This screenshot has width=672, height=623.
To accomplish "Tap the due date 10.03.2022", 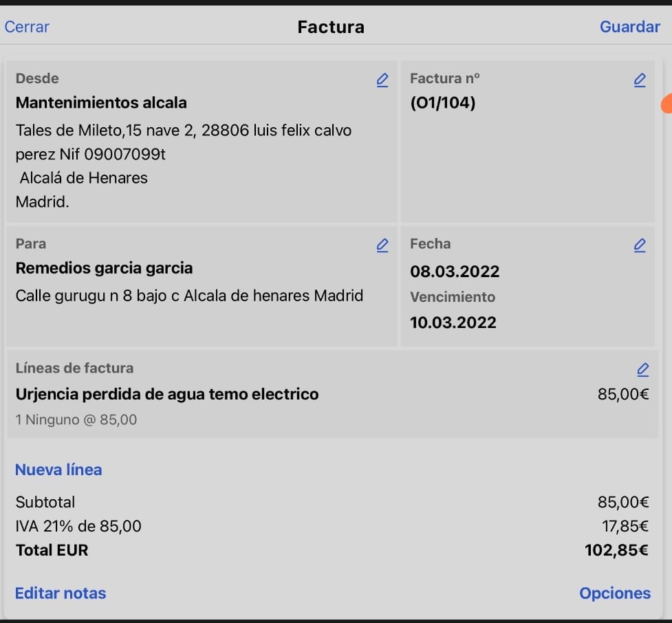I will (x=453, y=323).
